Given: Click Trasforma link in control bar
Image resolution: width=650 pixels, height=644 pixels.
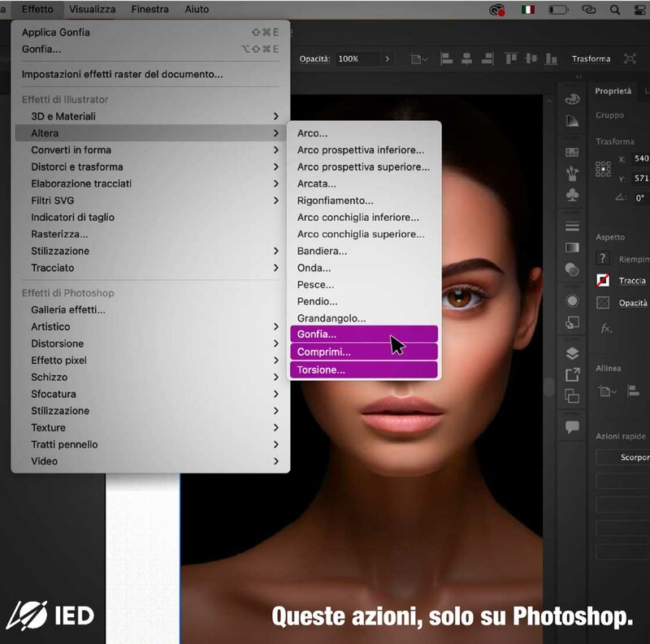Looking at the screenshot, I should [x=591, y=58].
